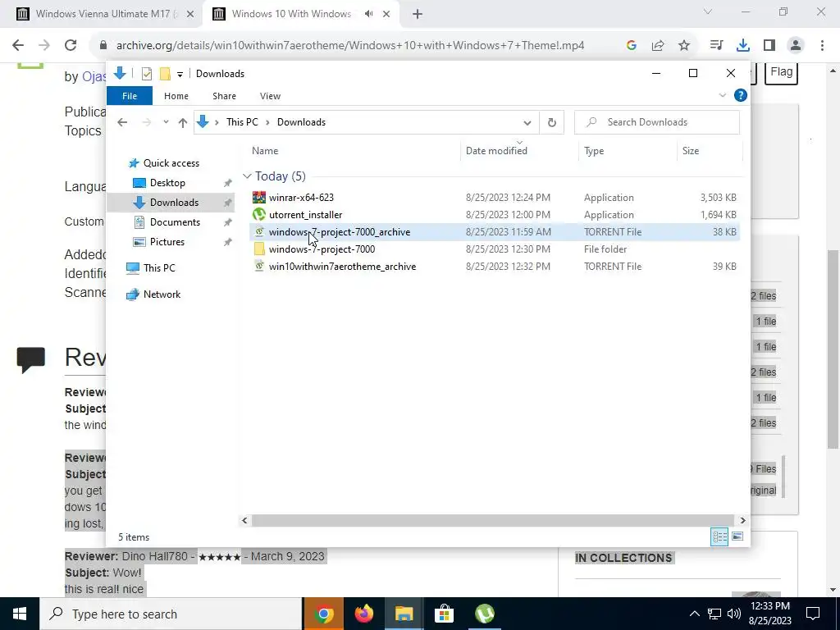Share this page from address bar
Screen dimensions: 840x630
tap(658, 46)
